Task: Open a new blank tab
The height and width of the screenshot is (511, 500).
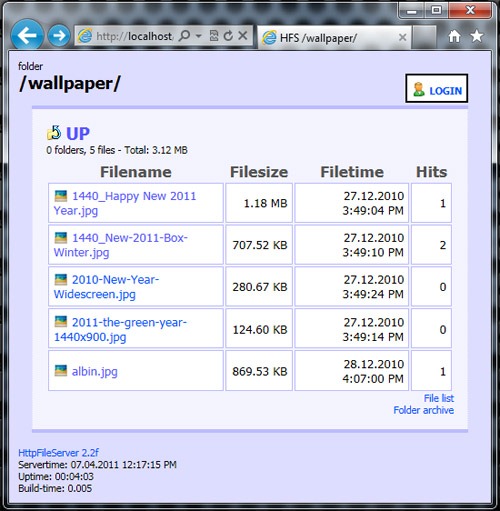Action: click(424, 37)
